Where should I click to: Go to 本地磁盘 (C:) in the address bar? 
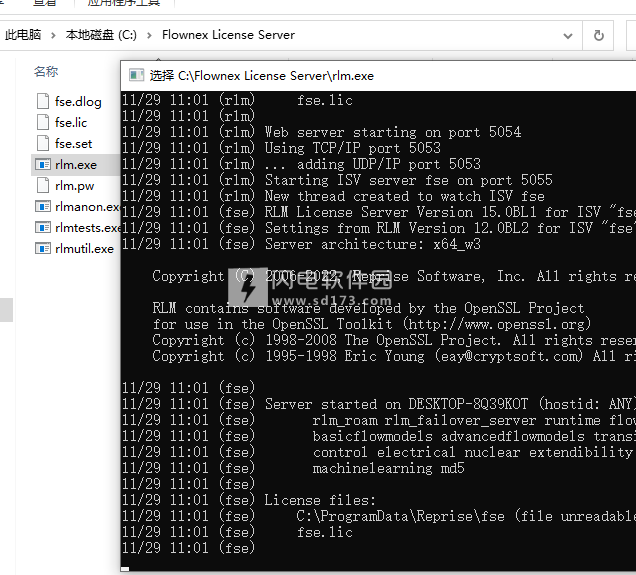(101, 35)
